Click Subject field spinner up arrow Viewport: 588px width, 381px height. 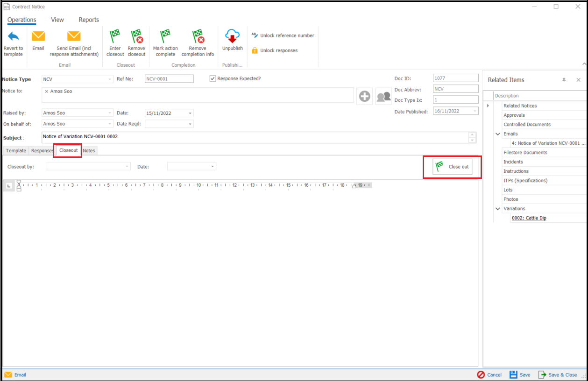coord(472,134)
